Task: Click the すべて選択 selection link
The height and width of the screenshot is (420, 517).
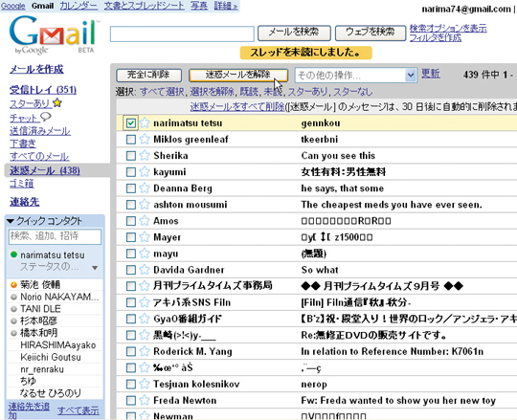Action: [x=162, y=92]
